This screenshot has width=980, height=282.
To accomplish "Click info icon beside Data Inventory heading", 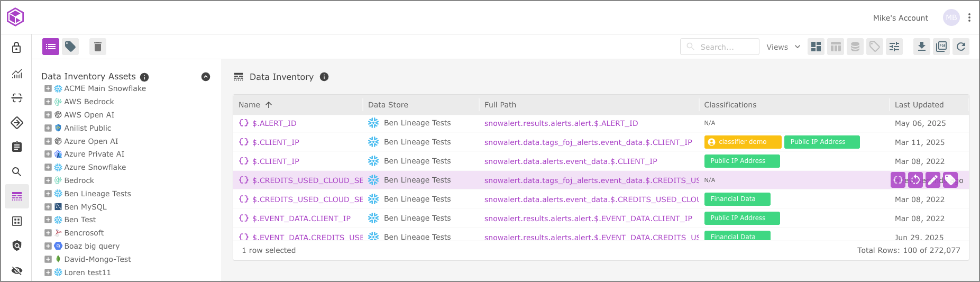I will click(324, 77).
